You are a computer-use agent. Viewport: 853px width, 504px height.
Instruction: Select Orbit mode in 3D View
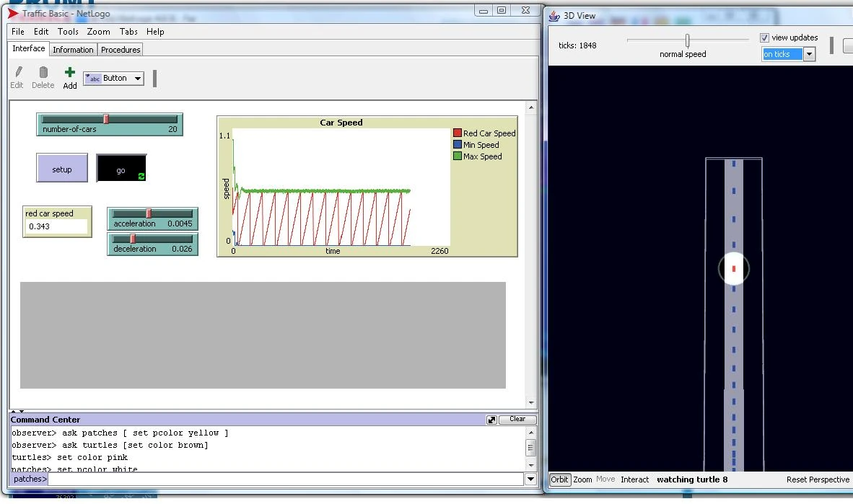pyautogui.click(x=559, y=479)
